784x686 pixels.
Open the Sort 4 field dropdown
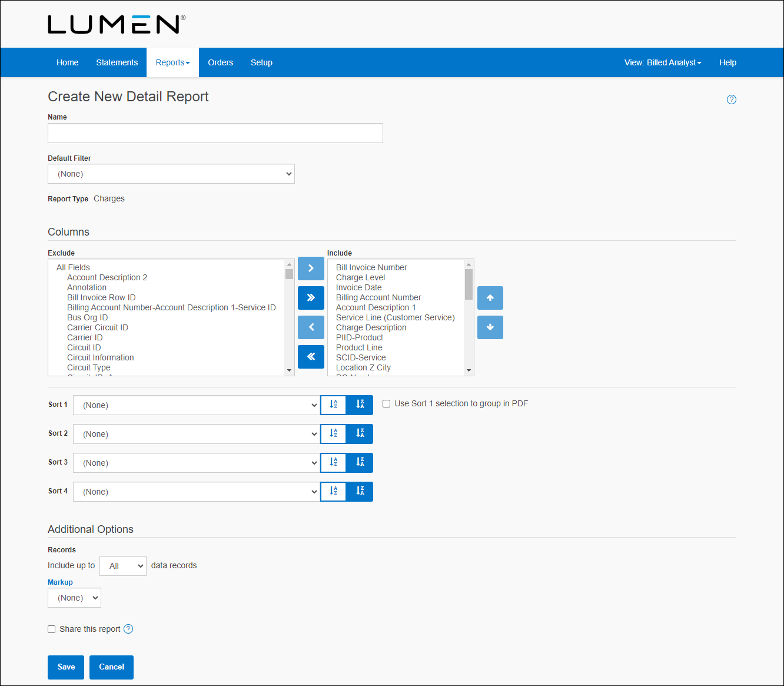click(x=197, y=492)
